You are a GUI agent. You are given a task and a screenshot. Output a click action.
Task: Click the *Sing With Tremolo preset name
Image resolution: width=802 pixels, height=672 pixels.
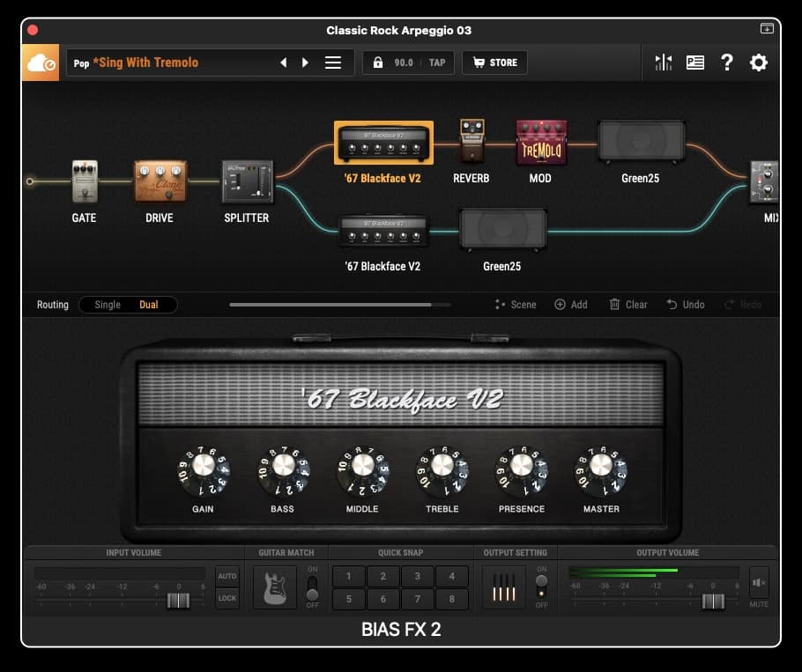pos(145,63)
